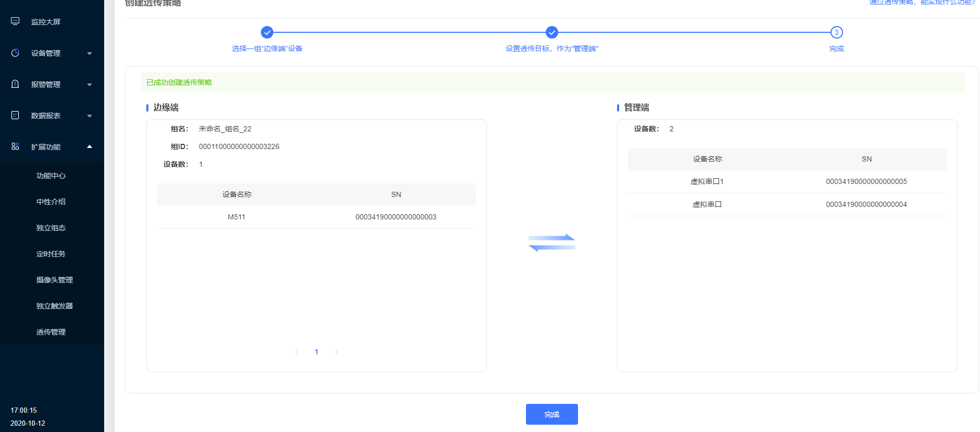Click the device management pie icon
The width and height of the screenshot is (980, 432).
coord(15,53)
